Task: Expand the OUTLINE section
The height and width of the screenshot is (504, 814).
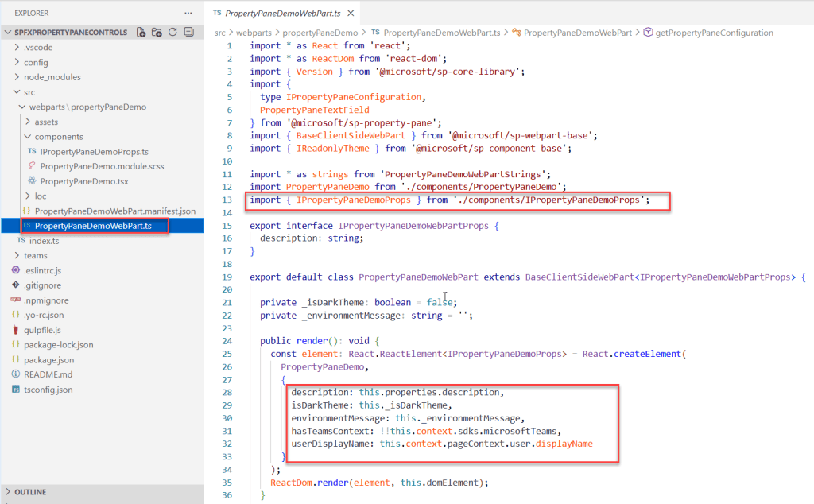Action: coord(8,491)
